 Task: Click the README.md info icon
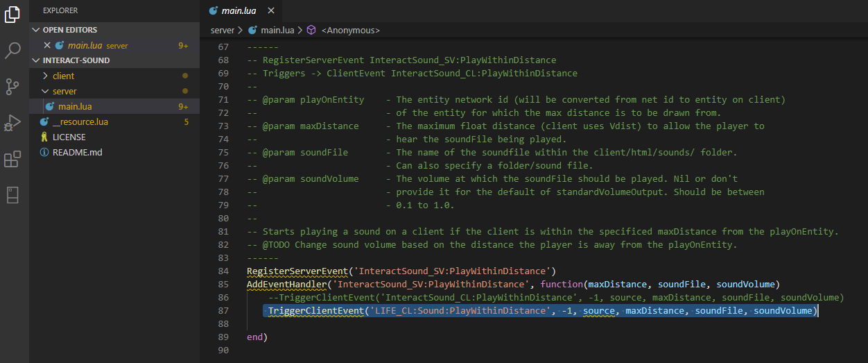(44, 152)
